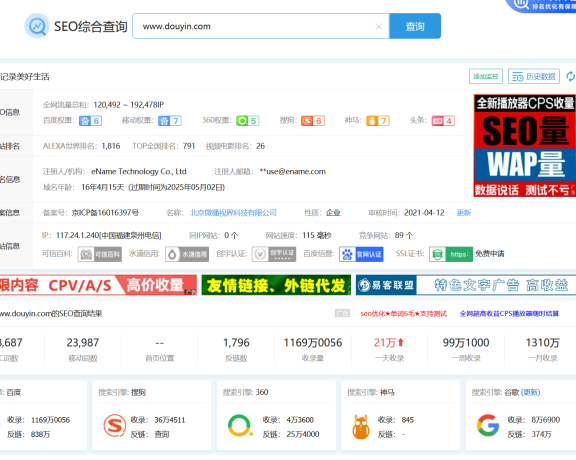This screenshot has height=460, width=576.
Task: Click the 360 search ring logo icon
Action: [x=240, y=426]
